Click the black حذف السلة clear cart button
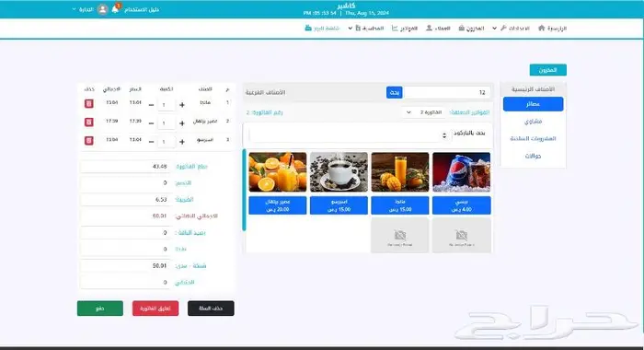This screenshot has width=644, height=350. pos(211,309)
